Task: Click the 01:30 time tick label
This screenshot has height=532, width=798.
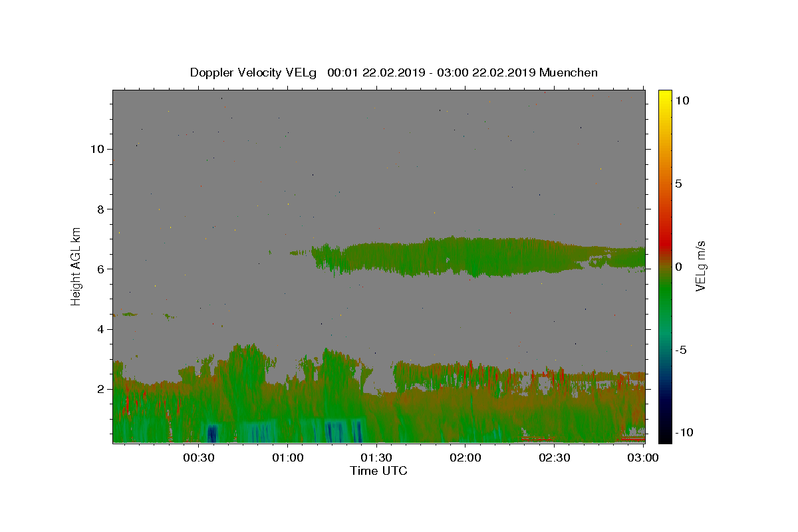Action: click(x=376, y=458)
